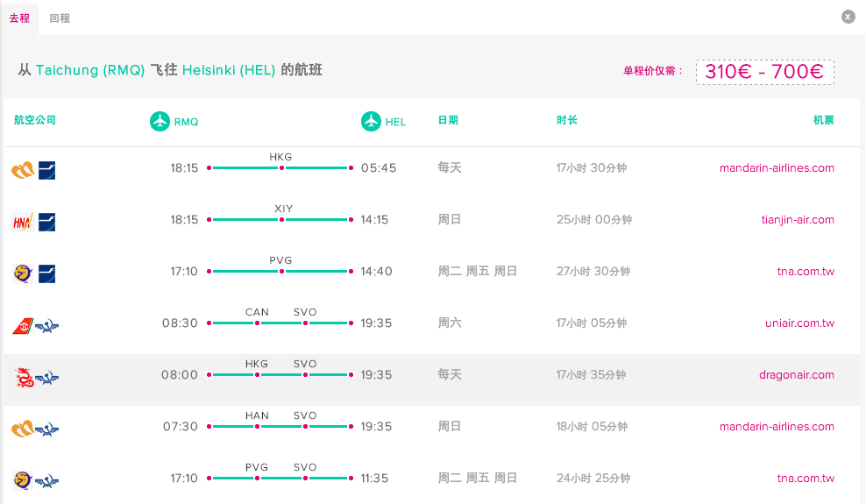The height and width of the screenshot is (504, 866).
Task: Click the HEL arrival airplane icon
Action: point(371,121)
